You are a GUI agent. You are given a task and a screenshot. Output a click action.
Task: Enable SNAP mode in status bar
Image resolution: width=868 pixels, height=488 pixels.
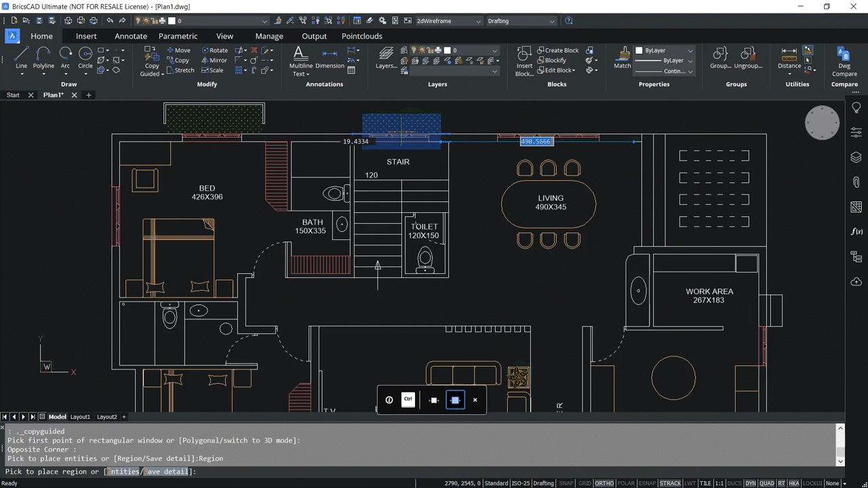566,483
